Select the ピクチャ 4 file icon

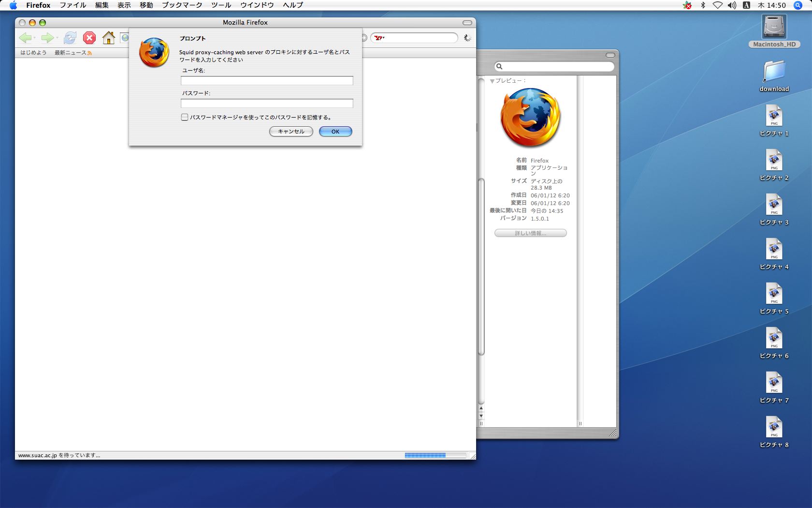(774, 250)
